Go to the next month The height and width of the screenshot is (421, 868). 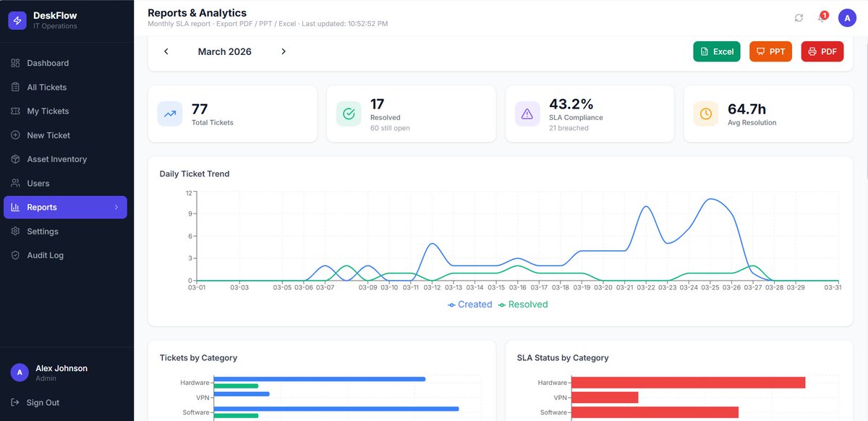[x=284, y=51]
